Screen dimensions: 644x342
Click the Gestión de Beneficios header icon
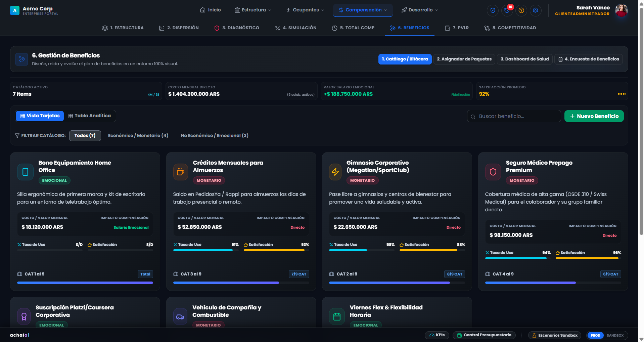coord(22,59)
